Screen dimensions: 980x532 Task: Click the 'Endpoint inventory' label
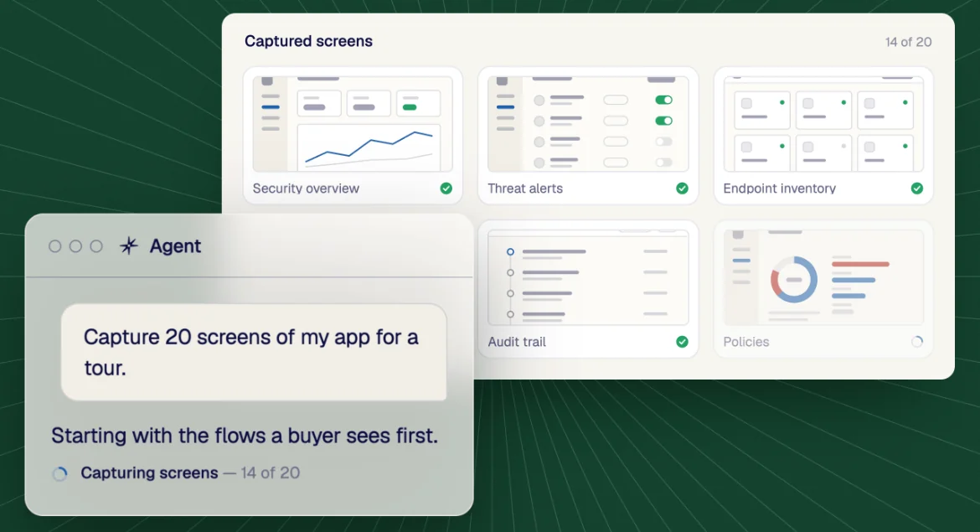point(779,189)
